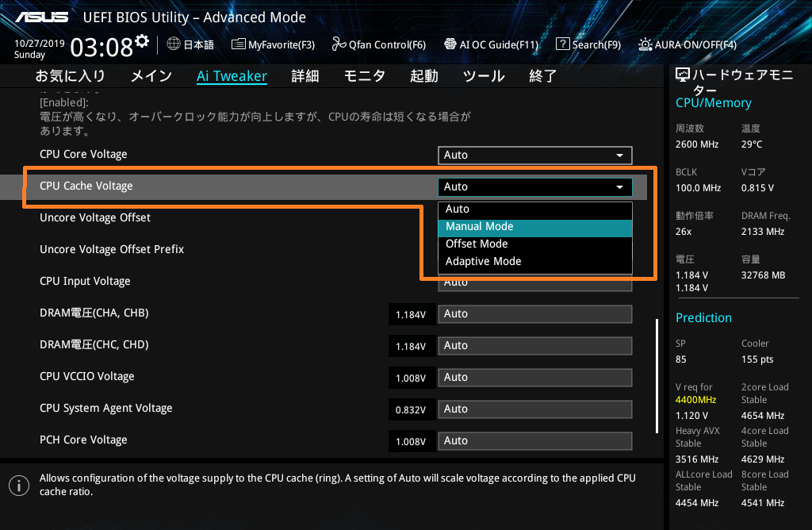812x530 pixels.
Task: Click the 2600 MHz frequency value
Action: (x=697, y=144)
